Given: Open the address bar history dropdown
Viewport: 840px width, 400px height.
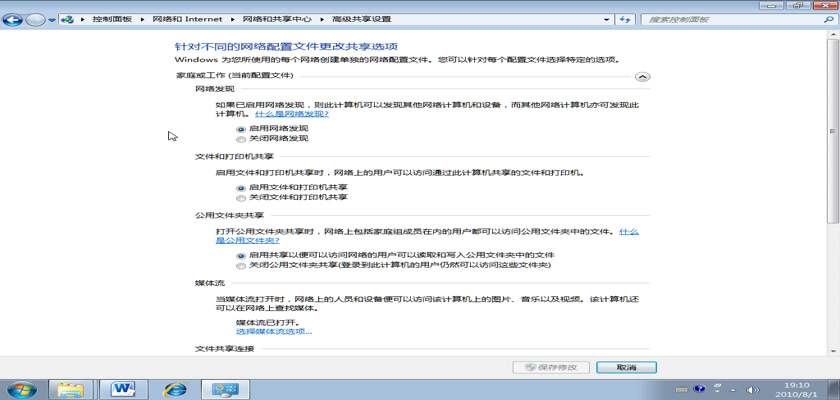Looking at the screenshot, I should point(606,19).
